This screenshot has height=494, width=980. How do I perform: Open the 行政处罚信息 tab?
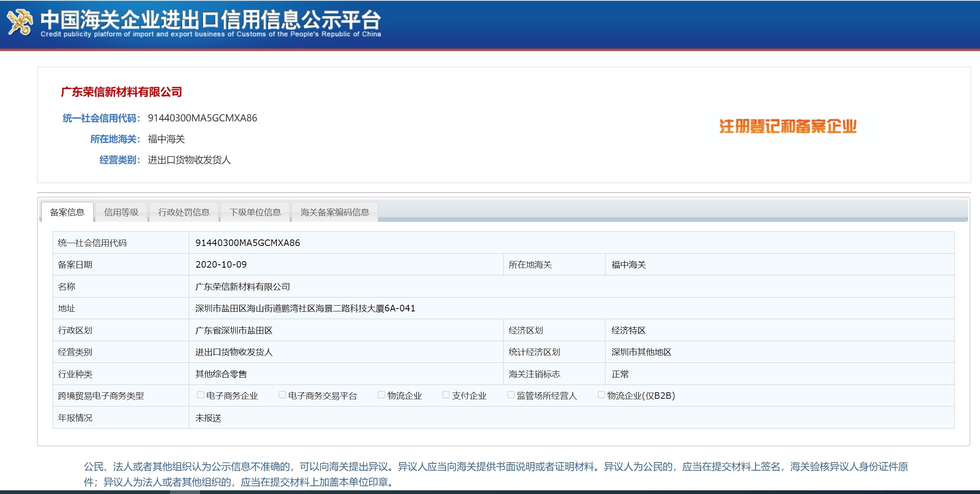click(x=184, y=212)
